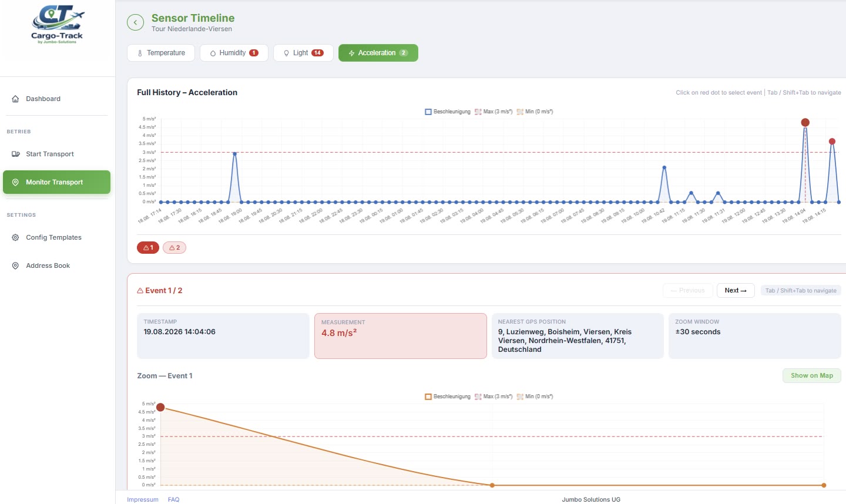Toggle Beschleunigung legend in top chart
This screenshot has height=504, width=846.
tap(448, 112)
